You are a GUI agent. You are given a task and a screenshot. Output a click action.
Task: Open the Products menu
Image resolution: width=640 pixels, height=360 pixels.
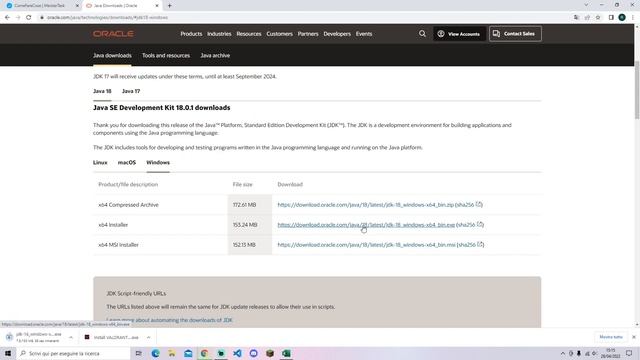(x=191, y=34)
